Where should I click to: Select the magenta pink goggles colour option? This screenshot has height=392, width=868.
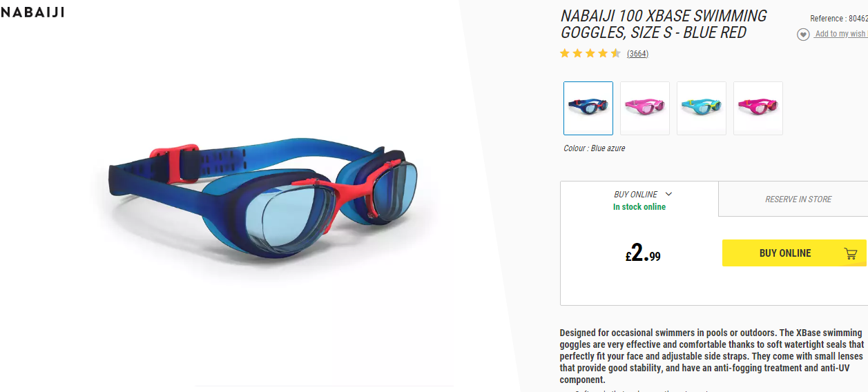tap(758, 108)
